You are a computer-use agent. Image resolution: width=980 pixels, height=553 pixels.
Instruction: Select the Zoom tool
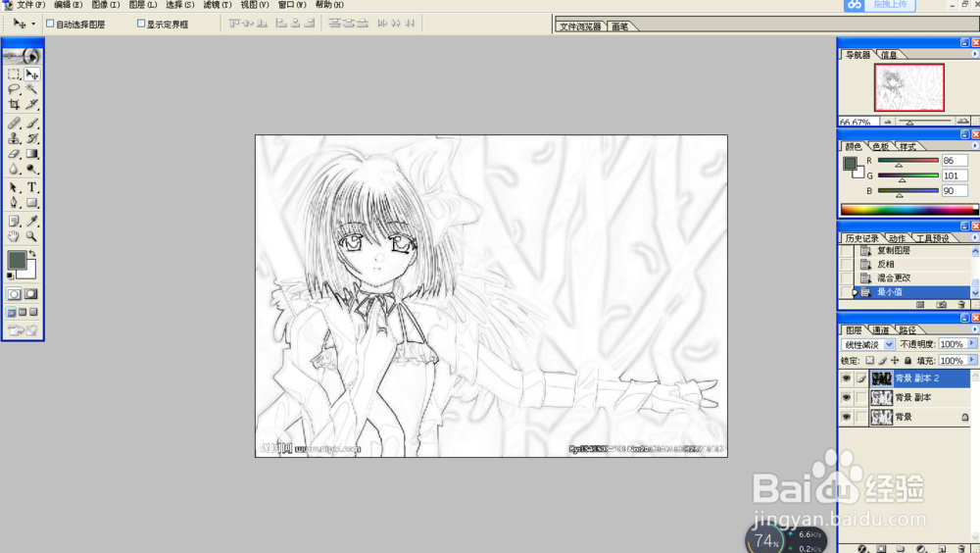coord(31,236)
